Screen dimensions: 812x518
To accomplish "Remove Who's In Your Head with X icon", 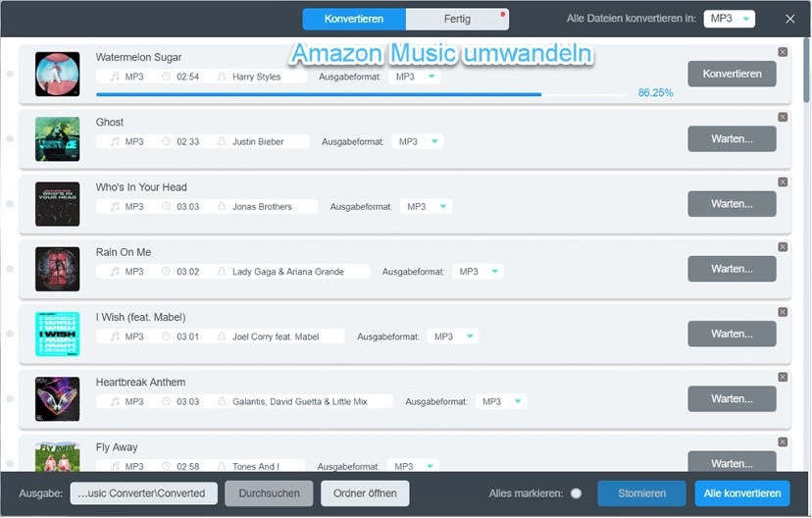I will [783, 182].
